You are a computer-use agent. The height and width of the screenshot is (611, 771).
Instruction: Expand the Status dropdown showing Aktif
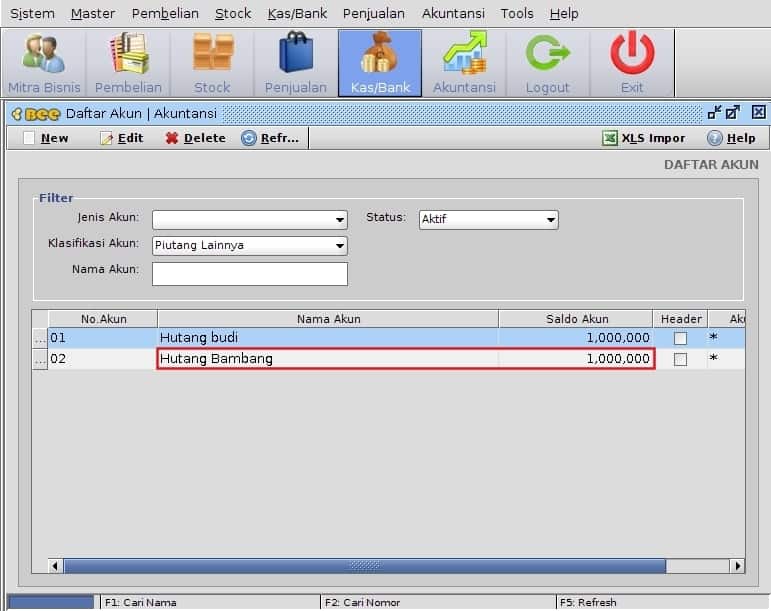point(551,220)
